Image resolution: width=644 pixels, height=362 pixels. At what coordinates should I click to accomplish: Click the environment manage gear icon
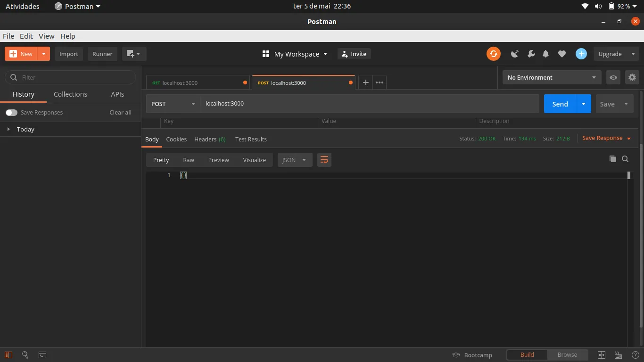pos(632,77)
